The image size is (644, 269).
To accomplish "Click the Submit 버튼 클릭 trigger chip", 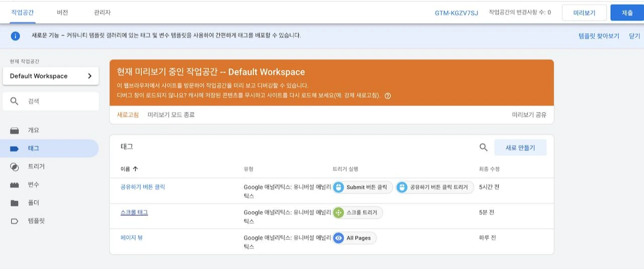I will 363,187.
